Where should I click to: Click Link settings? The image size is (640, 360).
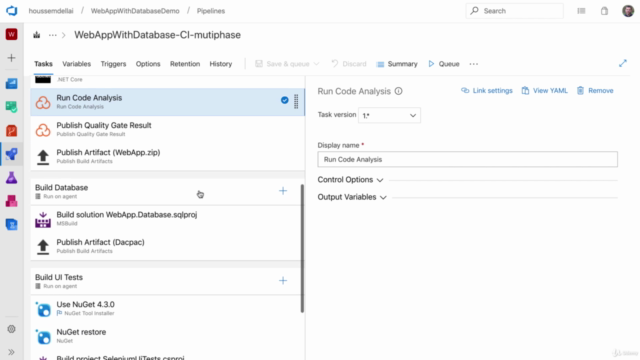coord(487,91)
